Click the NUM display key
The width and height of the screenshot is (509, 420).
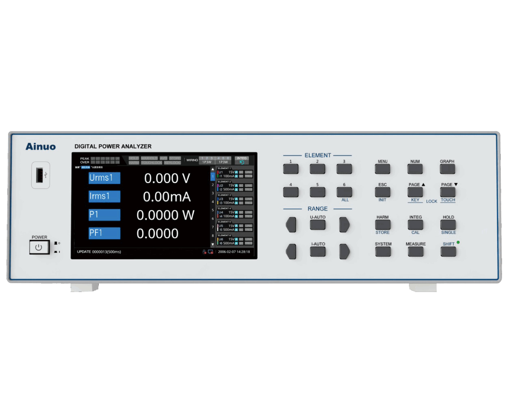pos(415,169)
